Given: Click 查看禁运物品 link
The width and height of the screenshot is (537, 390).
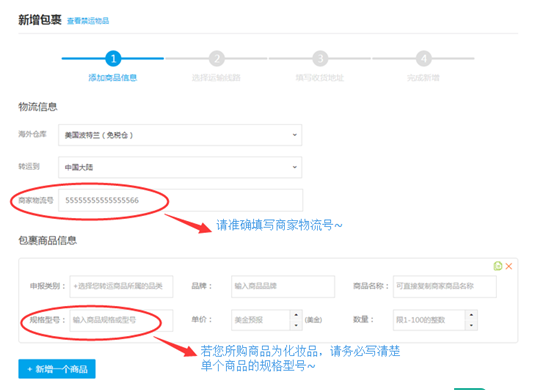Looking at the screenshot, I should 88,21.
